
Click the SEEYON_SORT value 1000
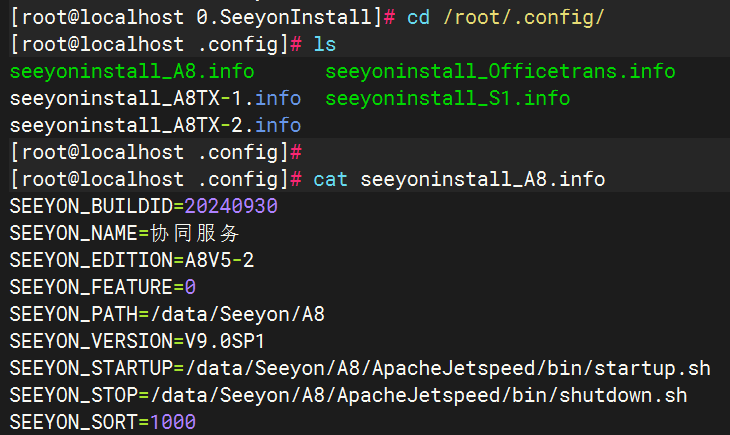pyautogui.click(x=172, y=422)
